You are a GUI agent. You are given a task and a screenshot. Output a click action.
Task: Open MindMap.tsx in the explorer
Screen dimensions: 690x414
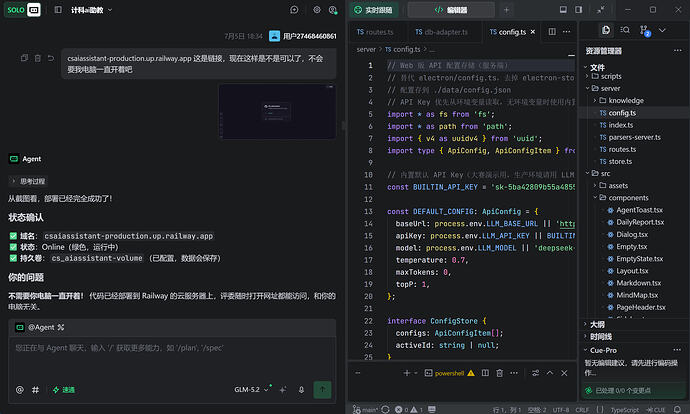pos(637,295)
